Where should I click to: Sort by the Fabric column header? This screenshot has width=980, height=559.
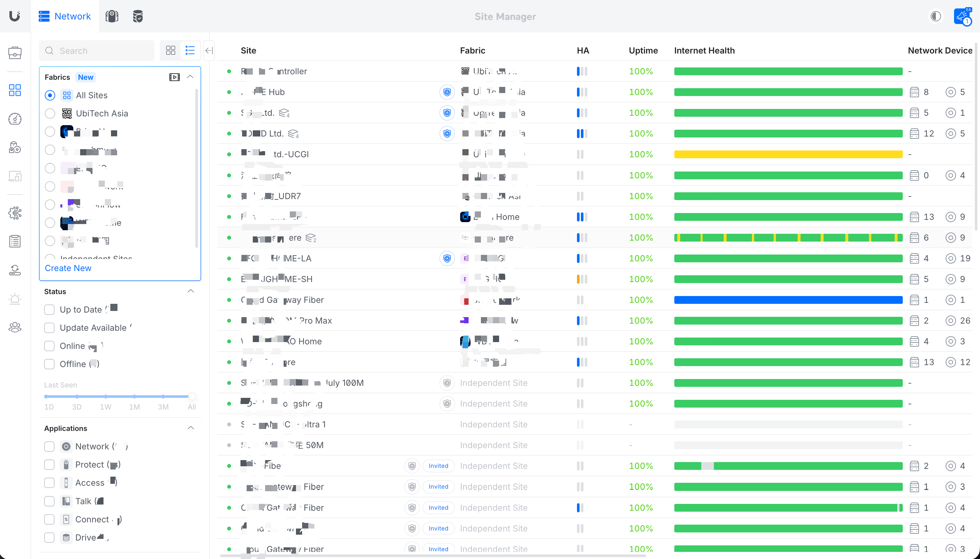tap(472, 50)
